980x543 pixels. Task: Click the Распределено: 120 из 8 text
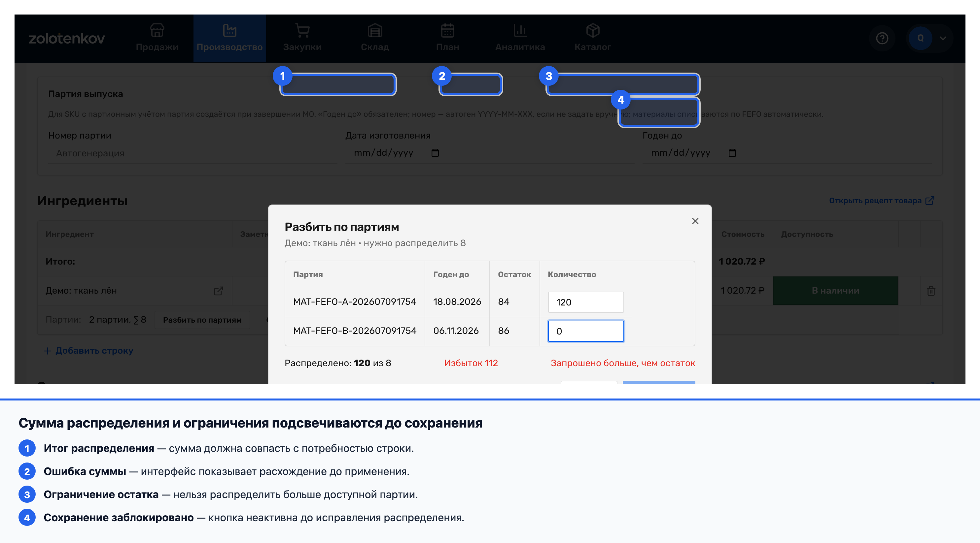point(337,363)
